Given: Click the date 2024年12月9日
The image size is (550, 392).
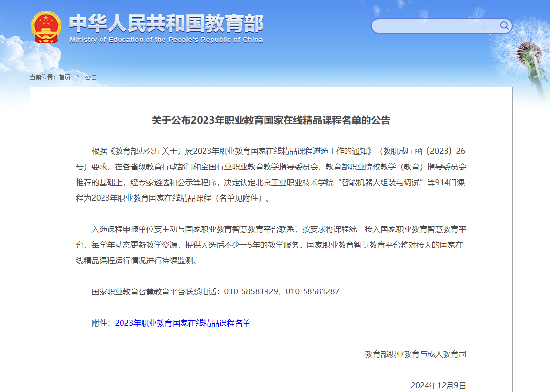Looking at the screenshot, I should tap(438, 385).
